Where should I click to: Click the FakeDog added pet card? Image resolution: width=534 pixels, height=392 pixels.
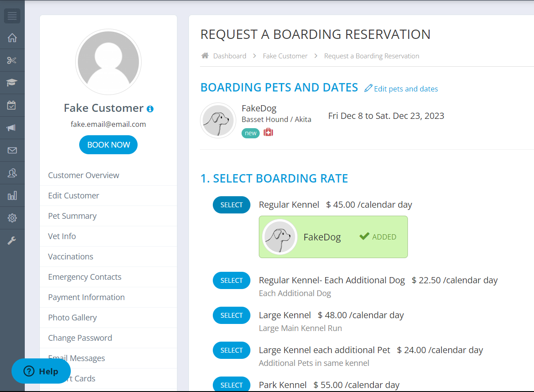[333, 237]
